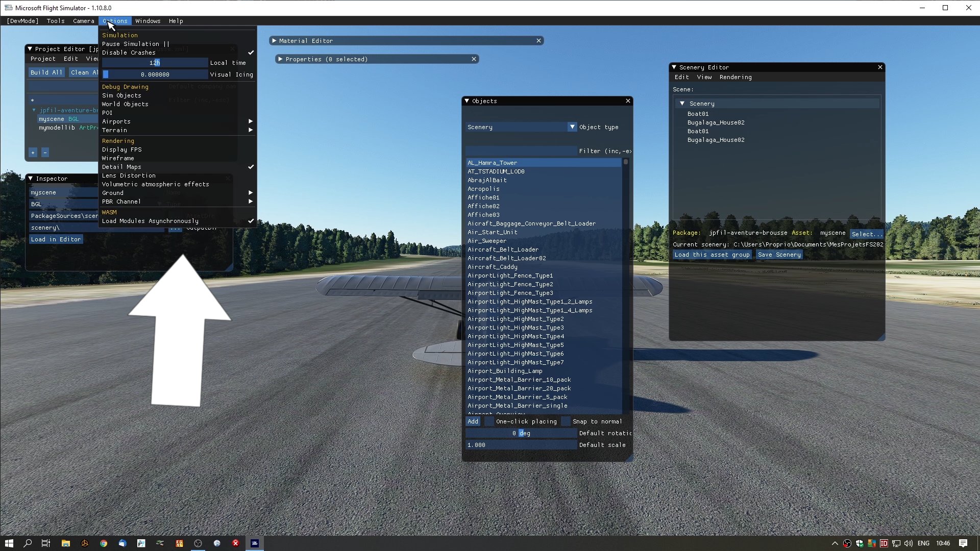Image resolution: width=980 pixels, height=551 pixels.
Task: Enable Snap to normal checkbox
Action: (566, 421)
